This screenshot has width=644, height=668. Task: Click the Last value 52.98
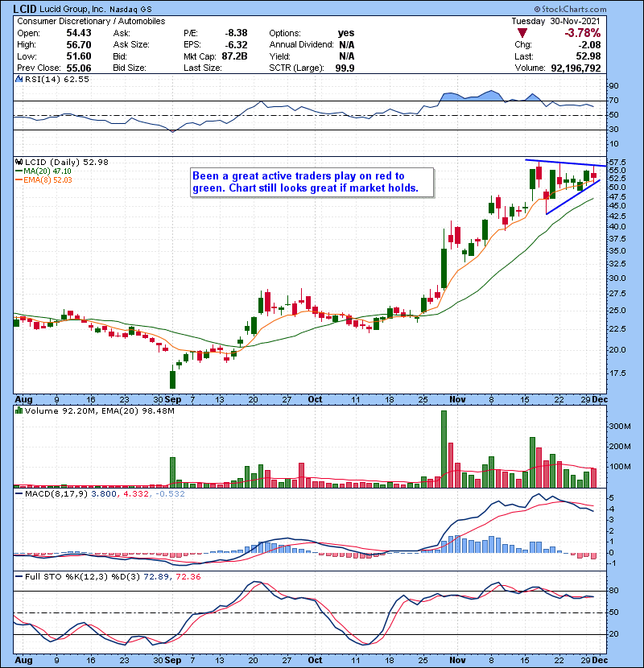588,56
